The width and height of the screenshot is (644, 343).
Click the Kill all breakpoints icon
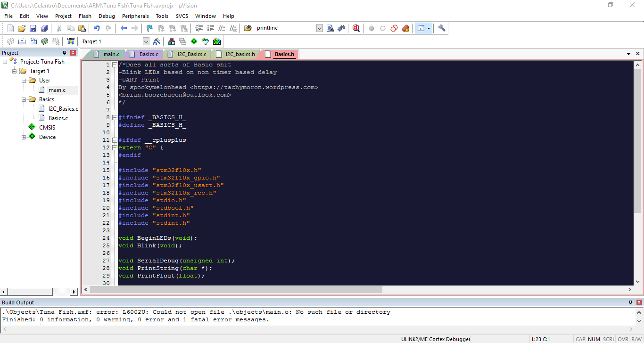(x=405, y=28)
